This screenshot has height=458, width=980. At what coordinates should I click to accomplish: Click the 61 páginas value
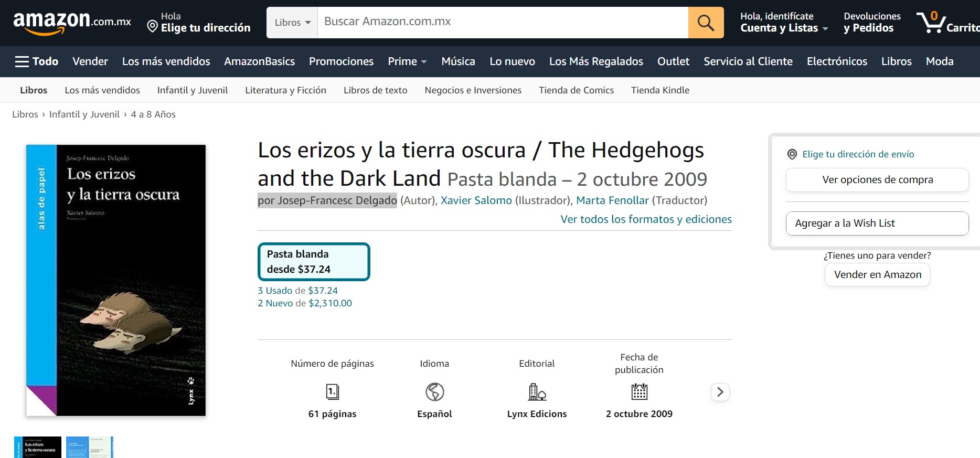[332, 414]
